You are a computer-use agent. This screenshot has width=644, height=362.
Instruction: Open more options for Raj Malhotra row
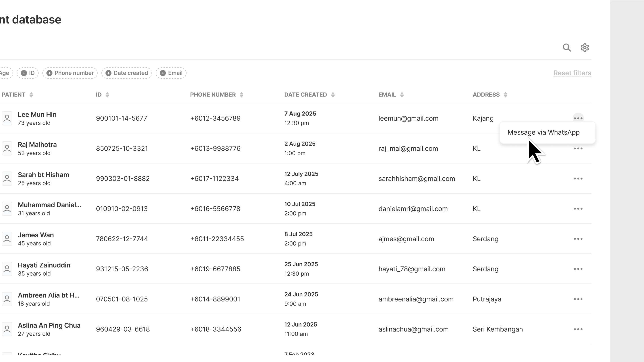[x=578, y=149]
